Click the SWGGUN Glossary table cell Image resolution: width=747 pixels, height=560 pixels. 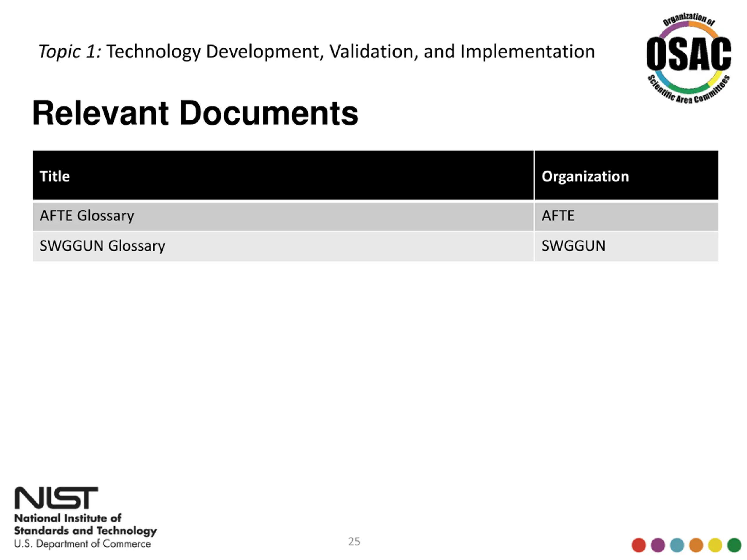(x=283, y=246)
